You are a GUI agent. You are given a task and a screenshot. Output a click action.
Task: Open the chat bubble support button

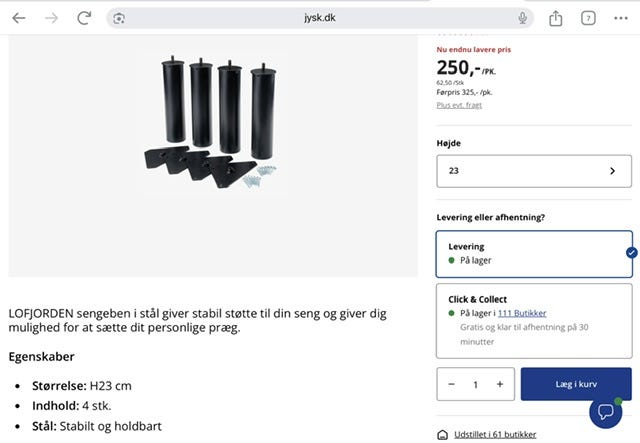[x=606, y=412]
